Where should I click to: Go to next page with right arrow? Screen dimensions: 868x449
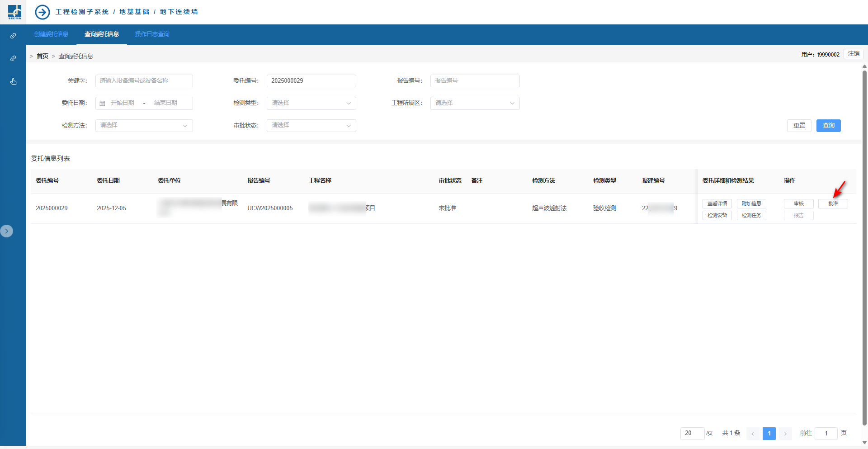pyautogui.click(x=785, y=434)
